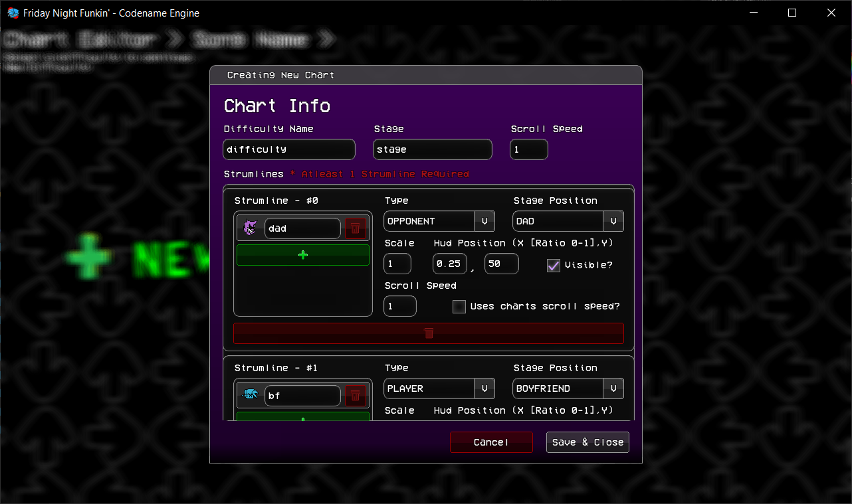This screenshot has height=504, width=852.
Task: Delete the bf character with the trash icon
Action: point(356,394)
